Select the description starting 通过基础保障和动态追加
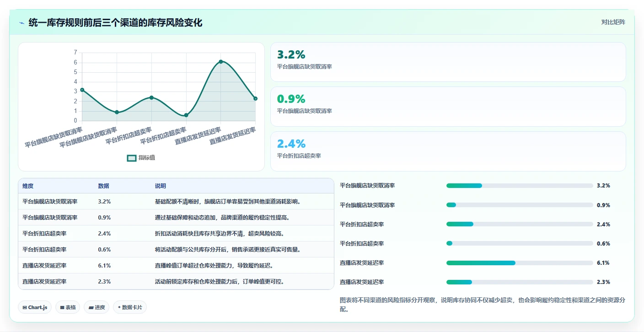 [222, 217]
